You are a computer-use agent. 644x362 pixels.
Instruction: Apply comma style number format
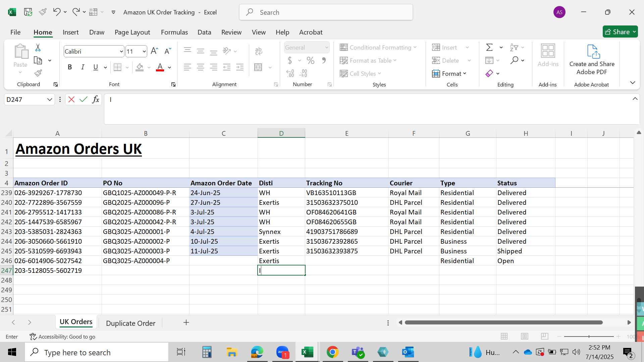[324, 61]
